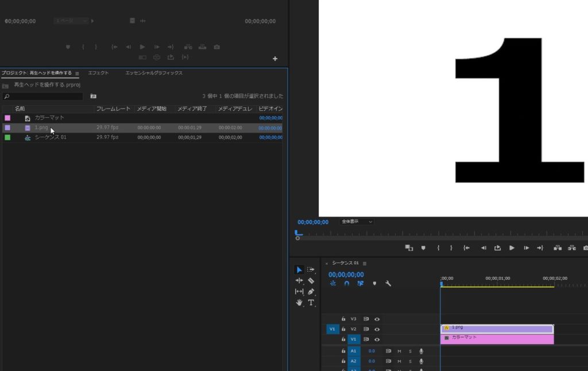Select the Razor tool in the tools panel
588x371 pixels.
[311, 281]
